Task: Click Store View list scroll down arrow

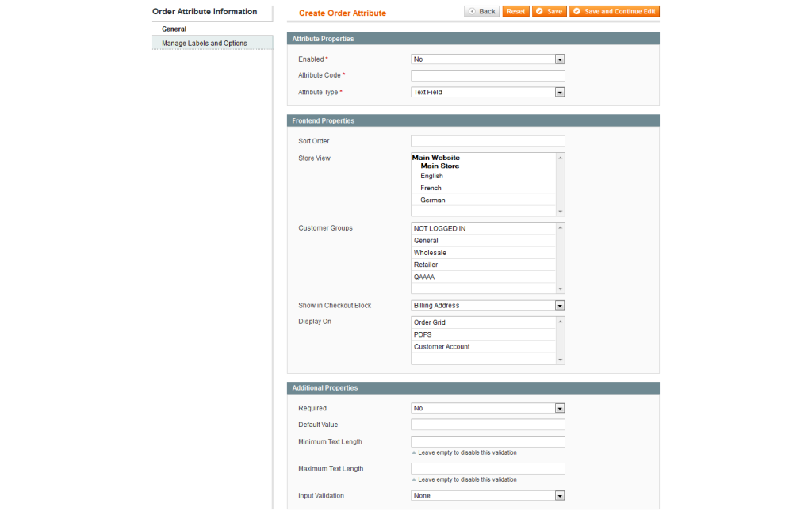Action: 561,212
